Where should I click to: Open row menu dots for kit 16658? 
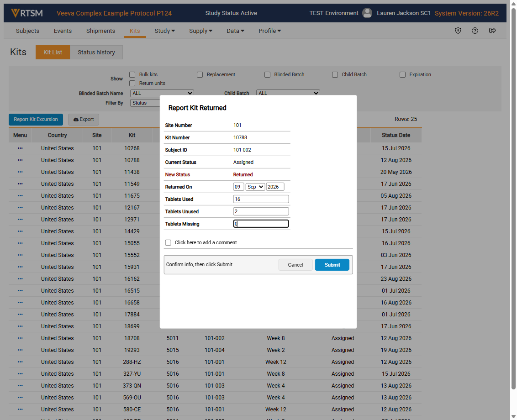(20, 303)
